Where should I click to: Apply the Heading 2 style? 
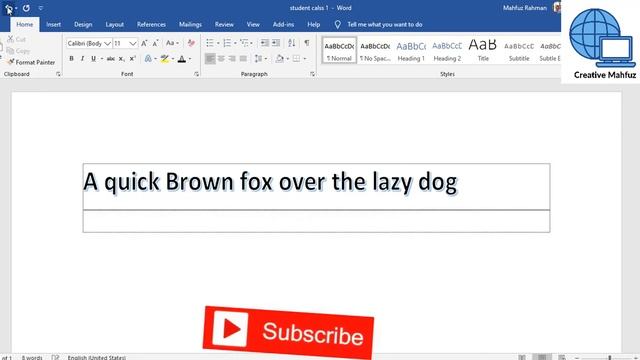[x=447, y=50]
